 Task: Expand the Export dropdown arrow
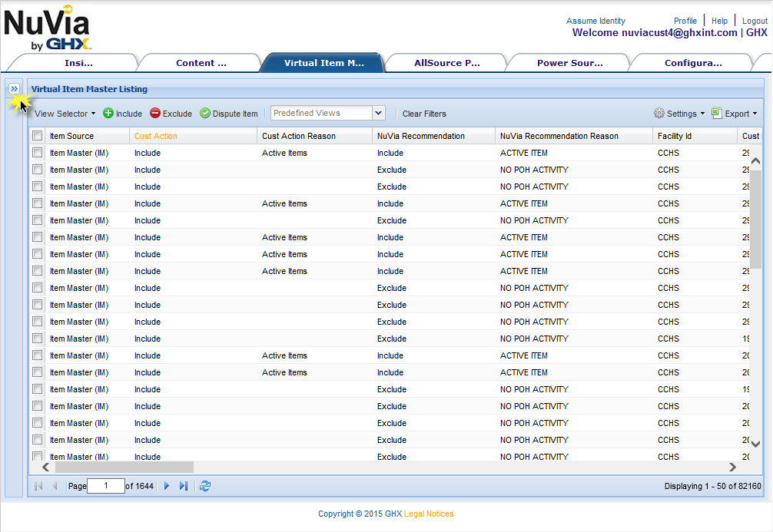755,114
